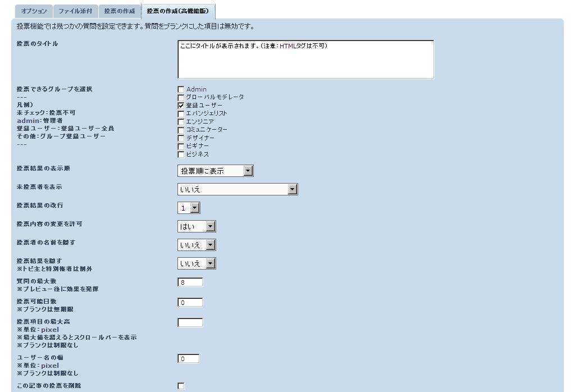Viewport: 575px width, 392px height.
Task: Check the グローバルモデレータ checkbox
Action: [x=181, y=97]
